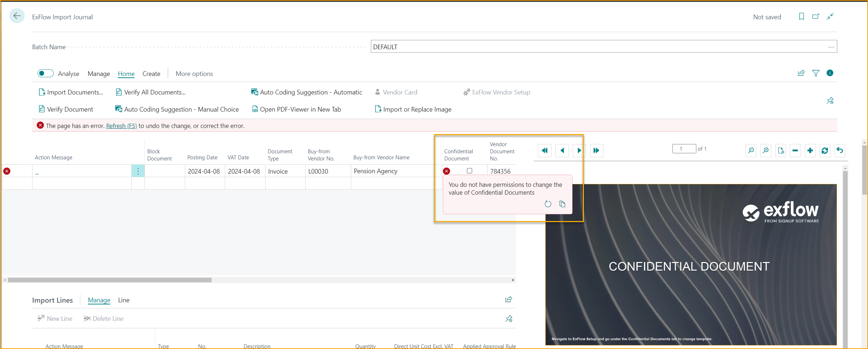Open the page in a new window
Image resolution: width=868 pixels, height=349 pixels.
click(816, 16)
